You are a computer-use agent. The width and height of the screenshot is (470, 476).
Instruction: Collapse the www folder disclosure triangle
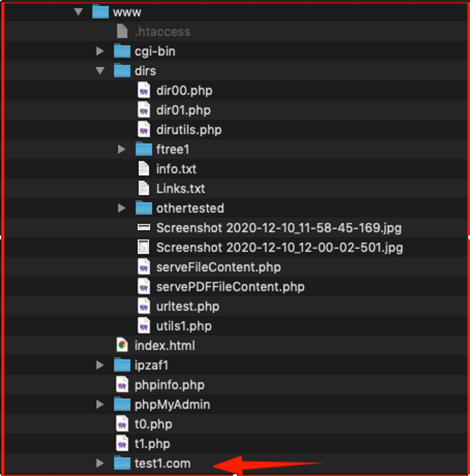click(78, 12)
